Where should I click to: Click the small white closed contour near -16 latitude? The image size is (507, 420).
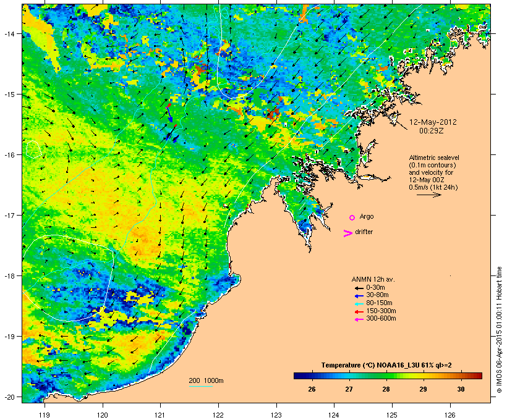(x=33, y=149)
